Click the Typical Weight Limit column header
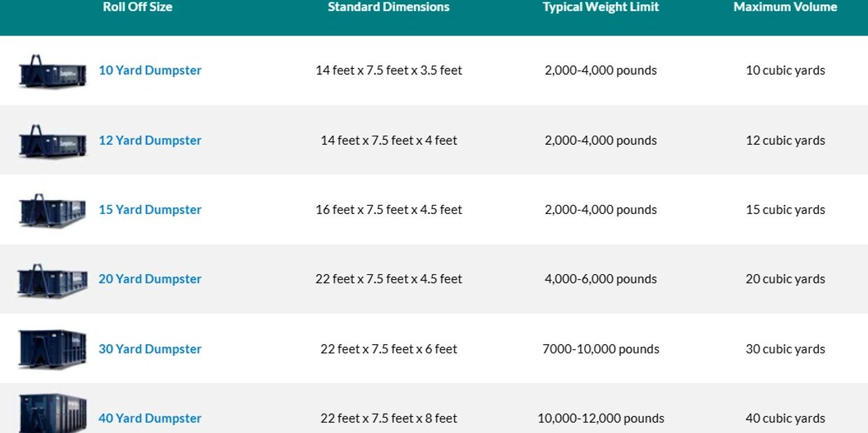This screenshot has width=868, height=433. [601, 7]
